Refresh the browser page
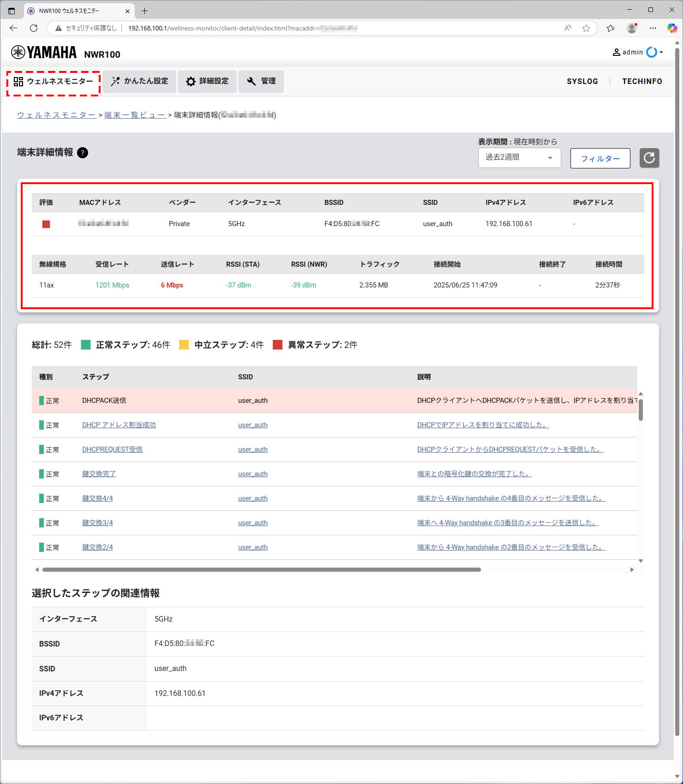Screen dimensions: 683x784 coord(34,28)
